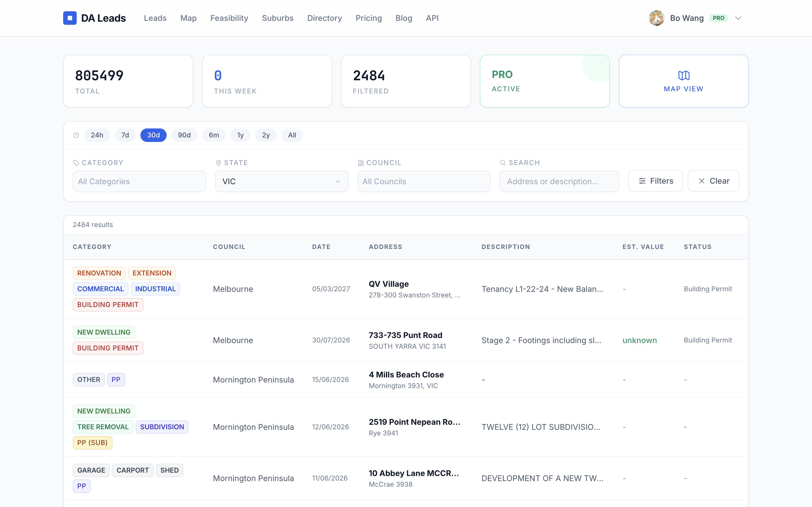This screenshot has width=812, height=507.
Task: Click the PRO Active card
Action: tap(545, 81)
